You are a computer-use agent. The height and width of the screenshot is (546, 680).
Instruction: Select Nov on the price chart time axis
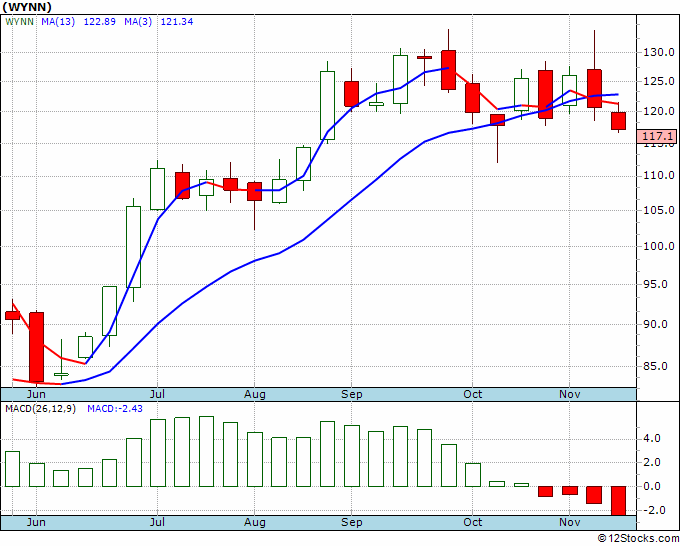click(x=569, y=394)
